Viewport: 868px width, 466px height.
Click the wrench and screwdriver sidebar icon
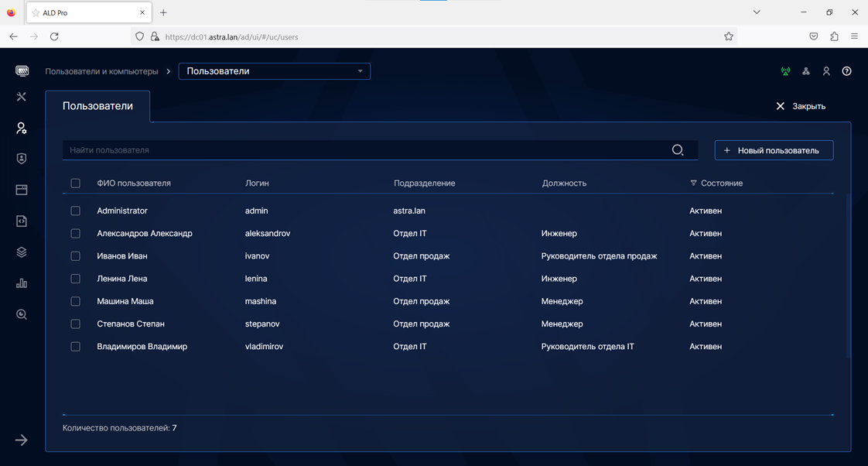pos(22,97)
